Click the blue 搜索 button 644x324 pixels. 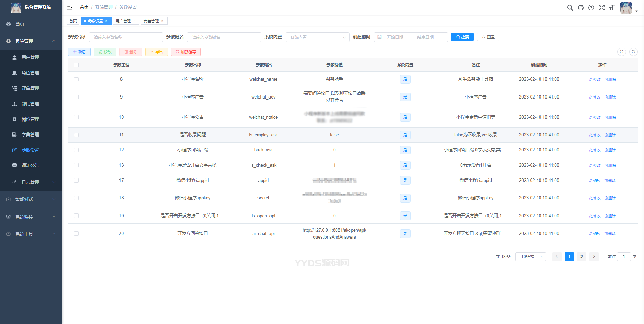tap(462, 37)
